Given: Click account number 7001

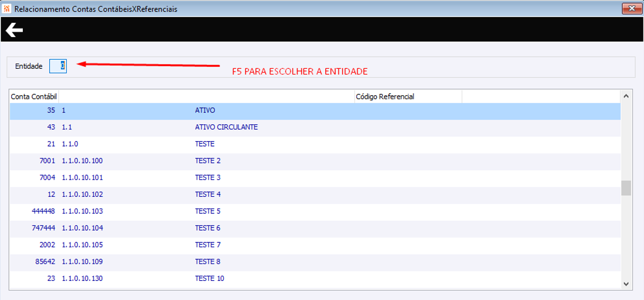Looking at the screenshot, I should click(47, 161).
